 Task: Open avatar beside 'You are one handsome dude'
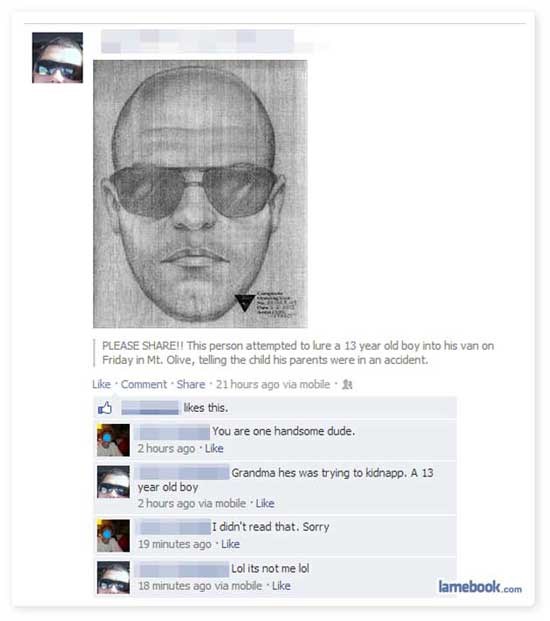[x=113, y=440]
